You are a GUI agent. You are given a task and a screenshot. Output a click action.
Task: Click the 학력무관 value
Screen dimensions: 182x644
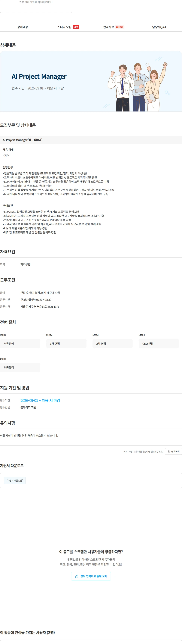pos(26,264)
